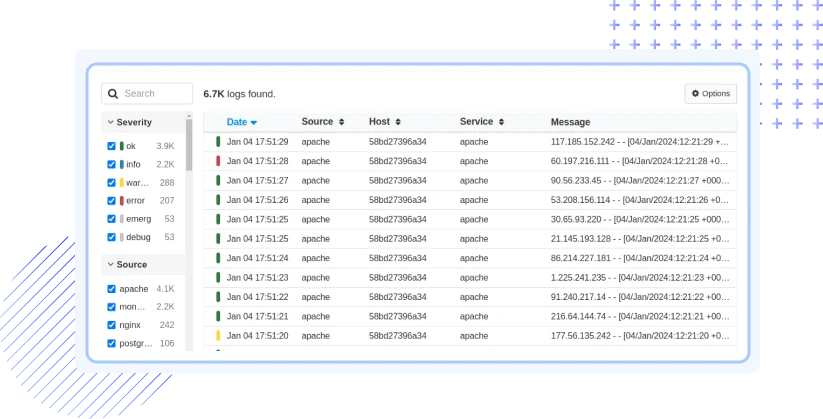Collapse the Source filter section
Viewport: 823px width, 419px height.
(x=109, y=265)
